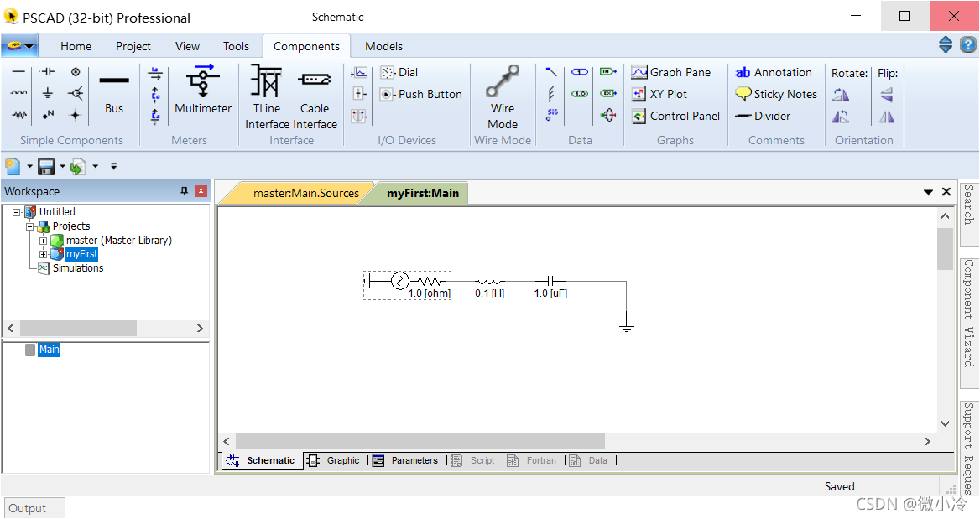Insert a ground component

(47, 93)
